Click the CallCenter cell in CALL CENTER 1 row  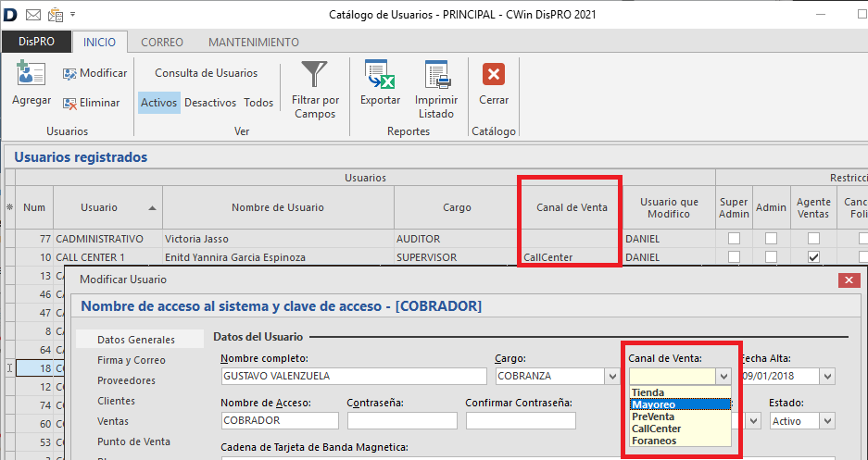click(572, 257)
